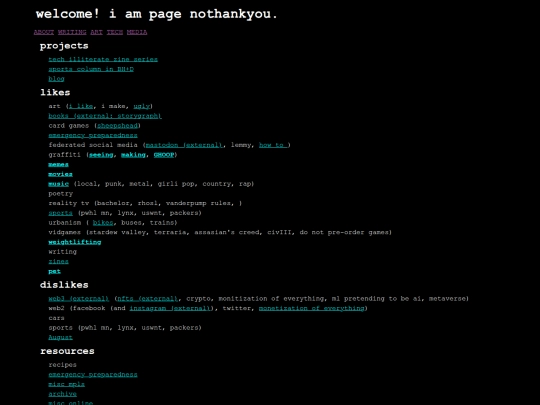Open books external storygraph link
Screen dimensions: 540x405
105,116
